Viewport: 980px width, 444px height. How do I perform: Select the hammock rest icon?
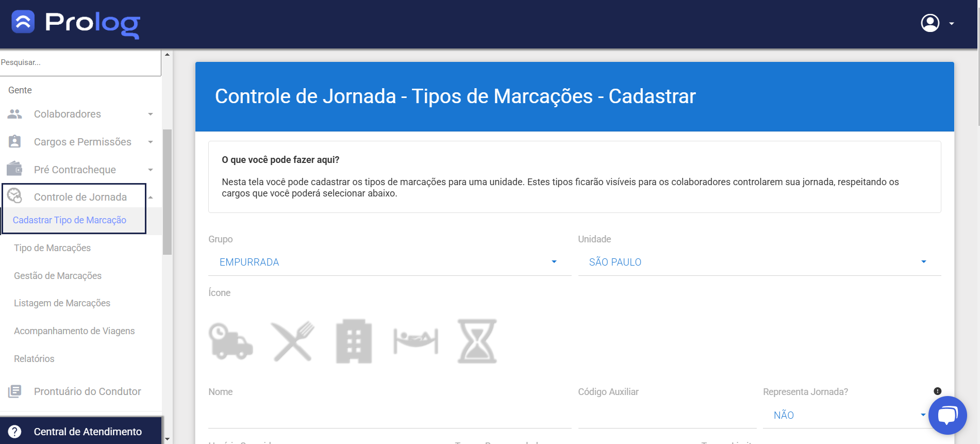pos(416,341)
